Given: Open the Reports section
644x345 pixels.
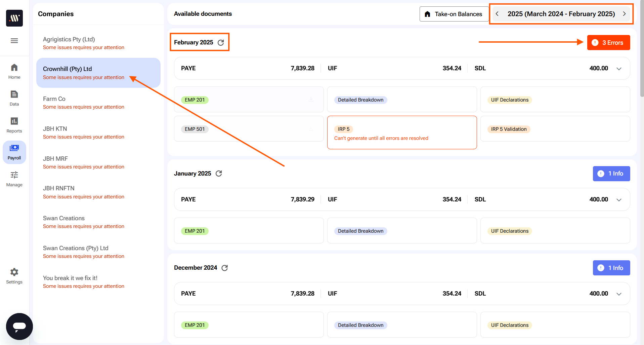Looking at the screenshot, I should click(14, 125).
